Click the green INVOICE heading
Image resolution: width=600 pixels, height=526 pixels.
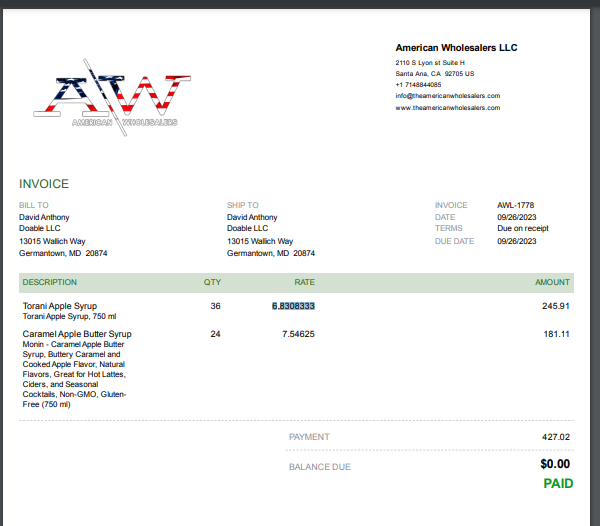pos(44,184)
